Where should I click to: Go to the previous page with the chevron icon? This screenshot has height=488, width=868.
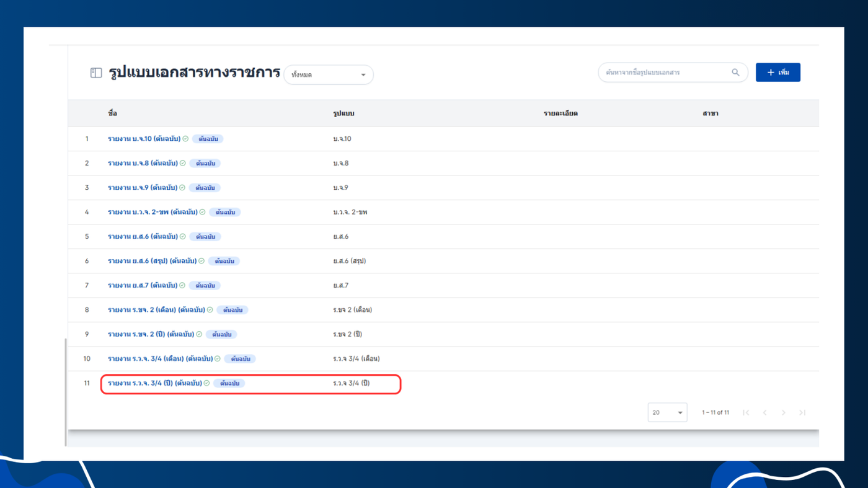pos(765,412)
